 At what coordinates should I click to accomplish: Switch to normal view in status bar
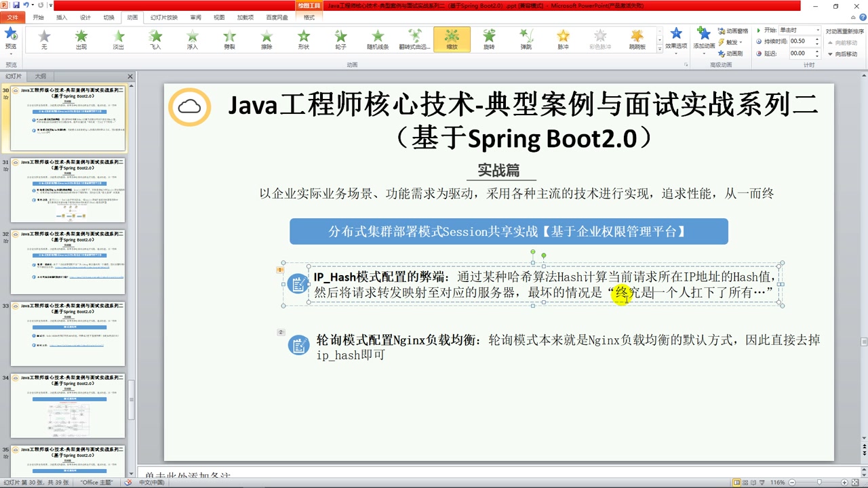(737, 483)
